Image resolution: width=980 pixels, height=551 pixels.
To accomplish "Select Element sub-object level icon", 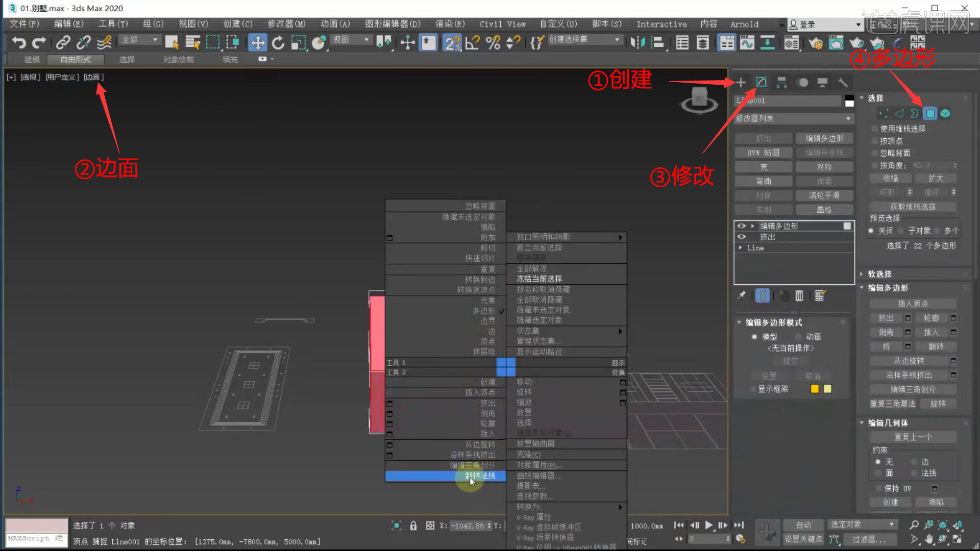I will click(x=945, y=113).
